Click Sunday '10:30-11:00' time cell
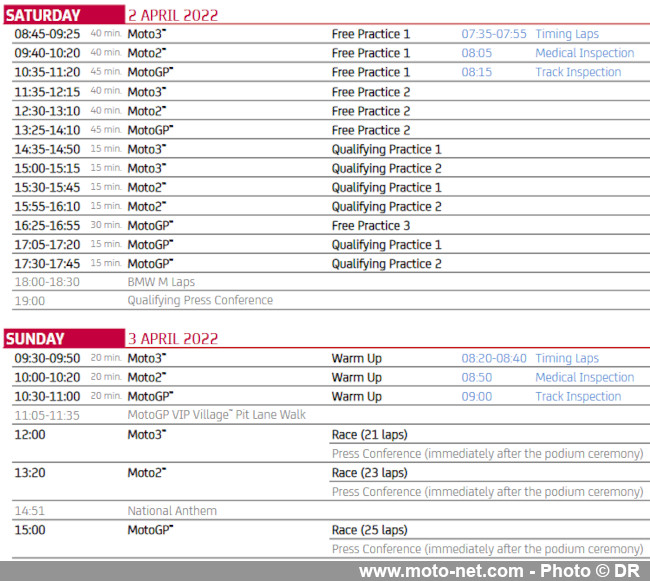Image resolution: width=650 pixels, height=581 pixels. pos(47,397)
